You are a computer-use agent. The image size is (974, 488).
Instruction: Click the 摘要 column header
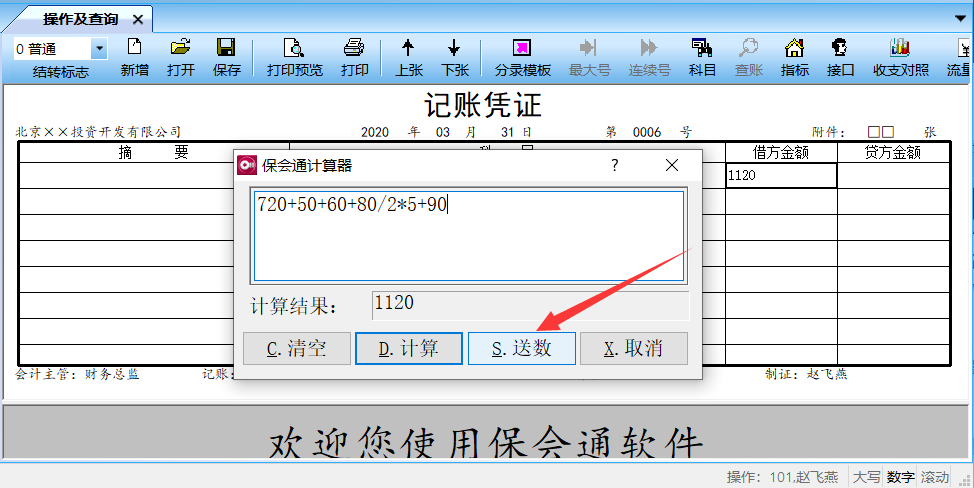coord(153,153)
